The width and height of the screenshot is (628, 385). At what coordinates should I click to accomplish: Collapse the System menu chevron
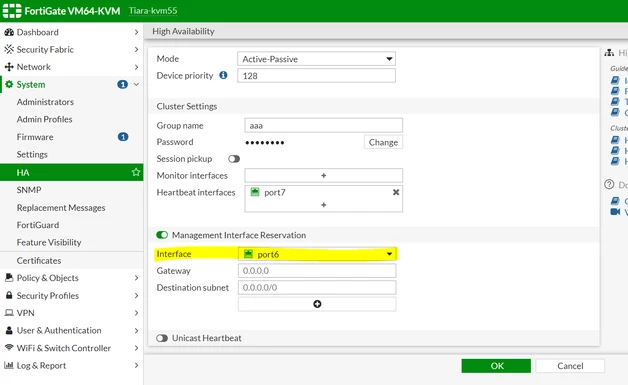(136, 85)
